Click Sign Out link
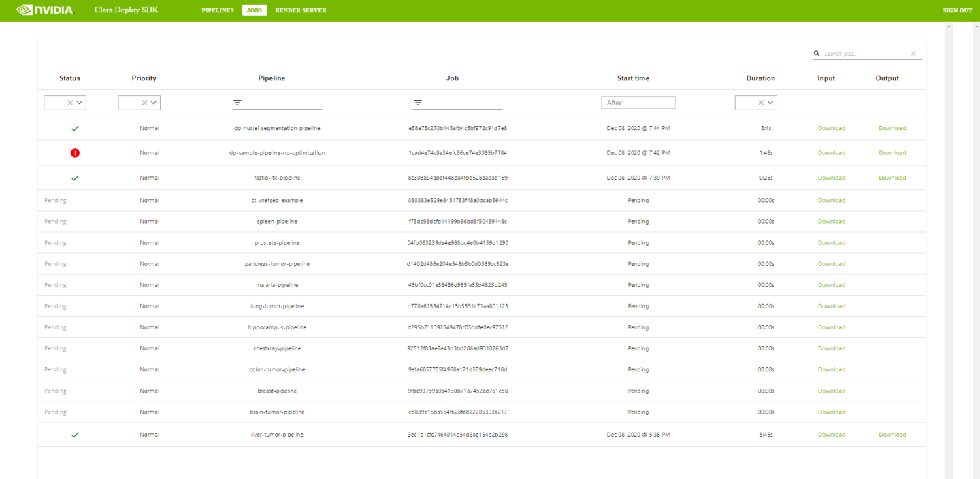 (x=957, y=10)
